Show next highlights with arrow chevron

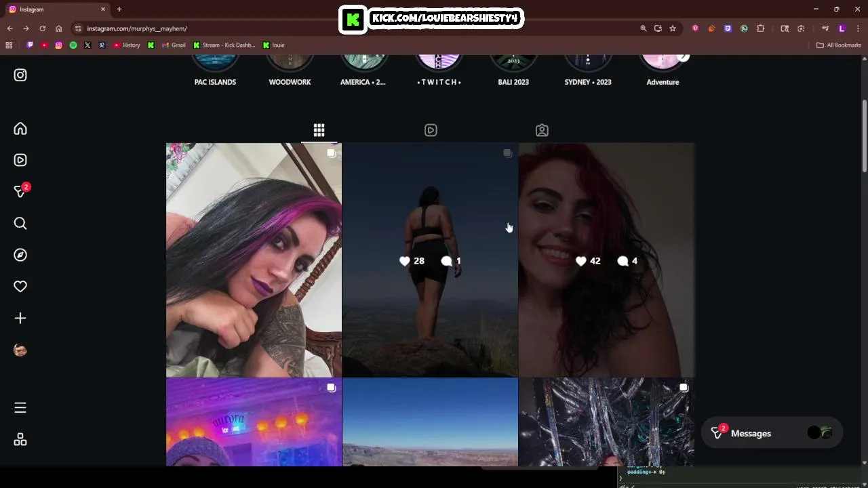683,58
